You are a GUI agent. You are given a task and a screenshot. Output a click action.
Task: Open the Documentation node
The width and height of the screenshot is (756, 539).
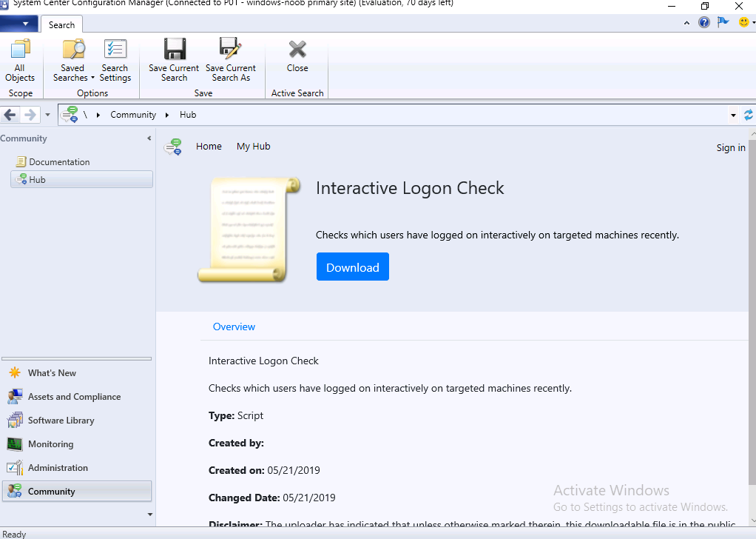point(59,162)
